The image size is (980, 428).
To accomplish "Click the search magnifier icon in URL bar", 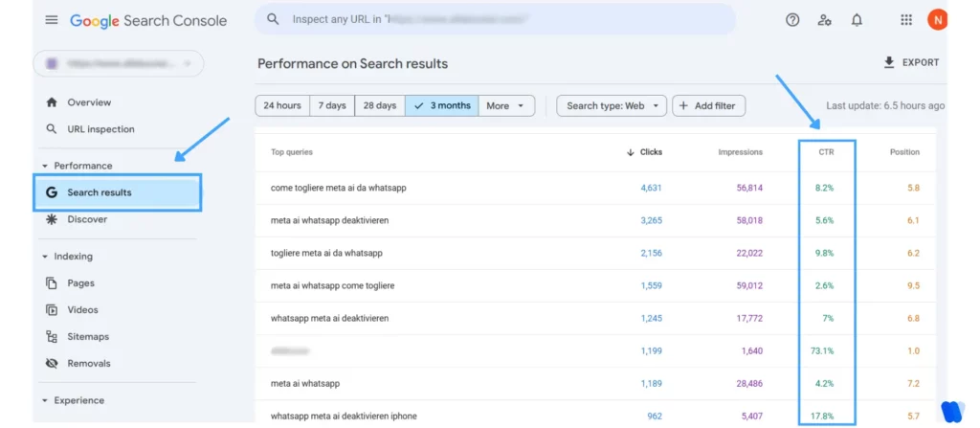I will (273, 19).
